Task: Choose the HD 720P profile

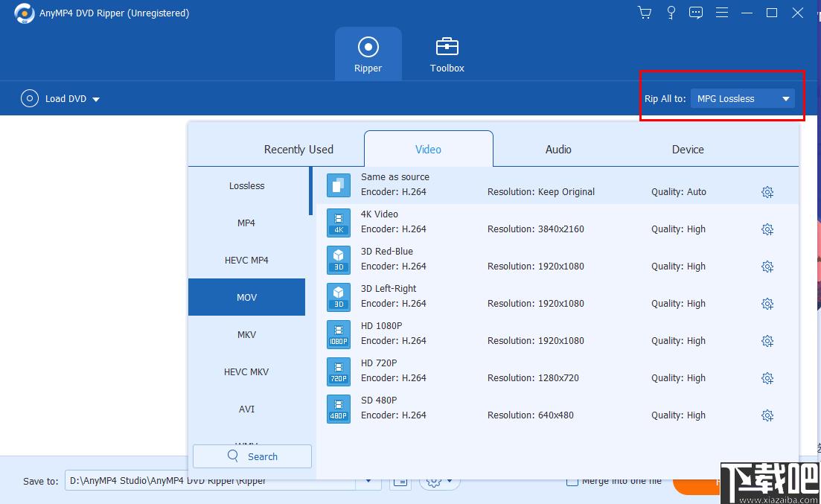Action: [x=558, y=371]
